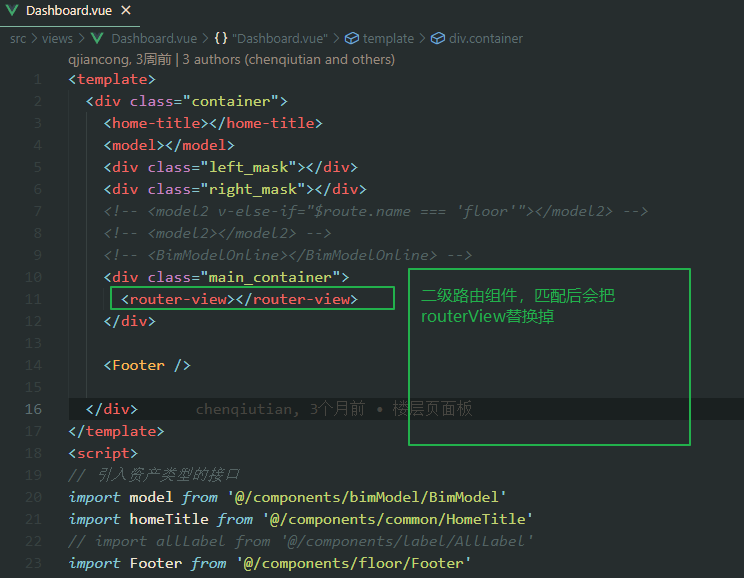Click the div class container line
The height and width of the screenshot is (578, 744).
pos(186,101)
